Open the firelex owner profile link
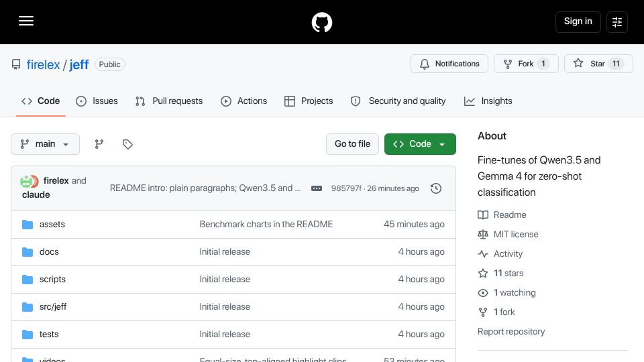 43,64
